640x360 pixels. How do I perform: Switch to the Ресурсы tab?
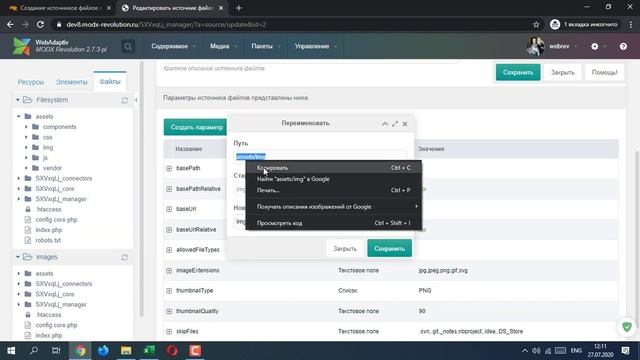coord(31,82)
